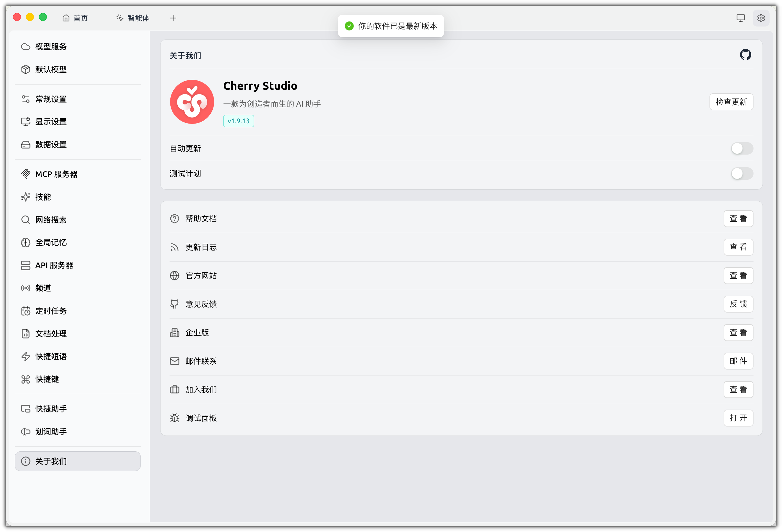This screenshot has width=782, height=532.
Task: Open 网络搜索 settings page
Action: (x=78, y=220)
